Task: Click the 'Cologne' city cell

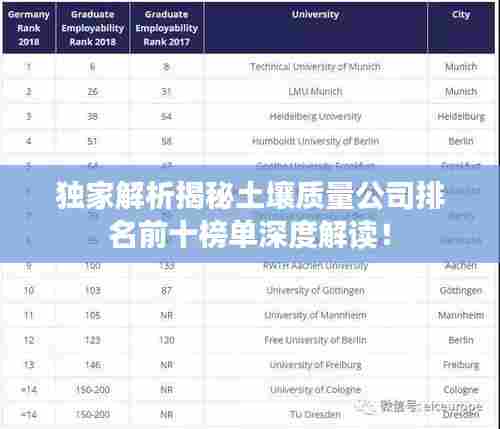Action: (x=461, y=389)
